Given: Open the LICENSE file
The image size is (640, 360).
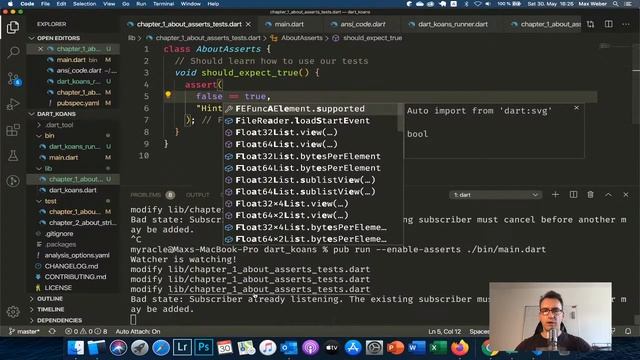Looking at the screenshot, I should [x=58, y=287].
